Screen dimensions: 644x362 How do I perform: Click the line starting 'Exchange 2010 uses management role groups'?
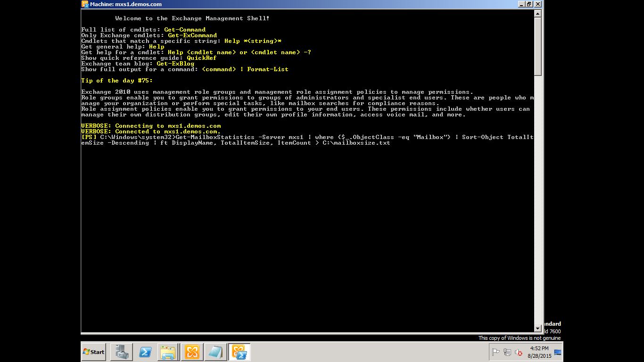[277, 92]
